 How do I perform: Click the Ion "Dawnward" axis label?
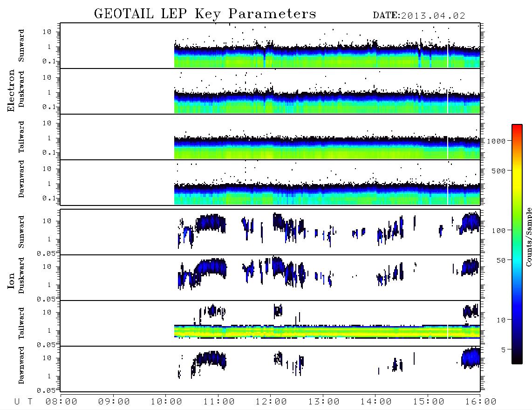tap(21, 365)
